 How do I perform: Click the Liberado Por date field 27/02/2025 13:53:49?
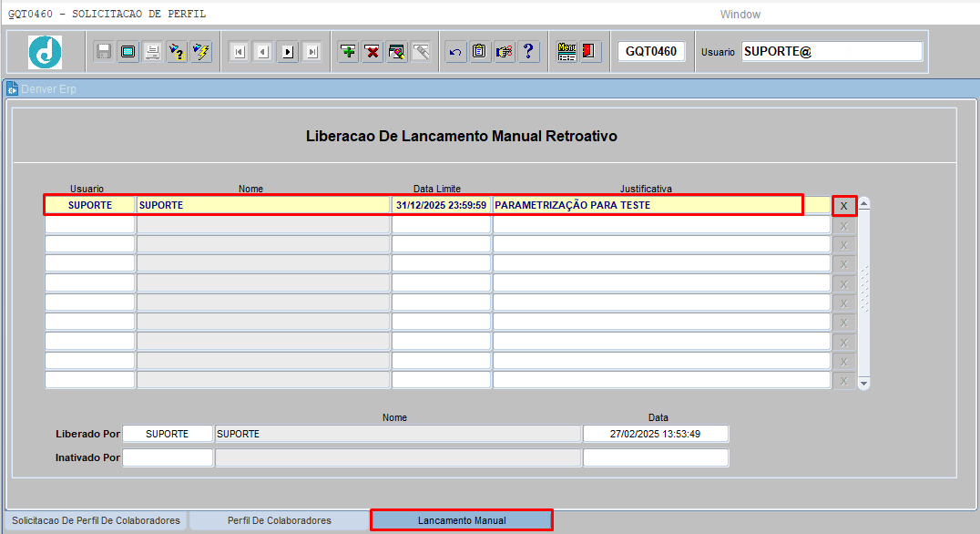pyautogui.click(x=656, y=434)
